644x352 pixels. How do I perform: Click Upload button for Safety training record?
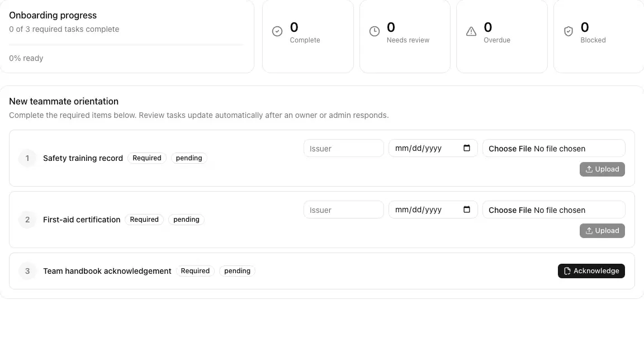pyautogui.click(x=602, y=169)
